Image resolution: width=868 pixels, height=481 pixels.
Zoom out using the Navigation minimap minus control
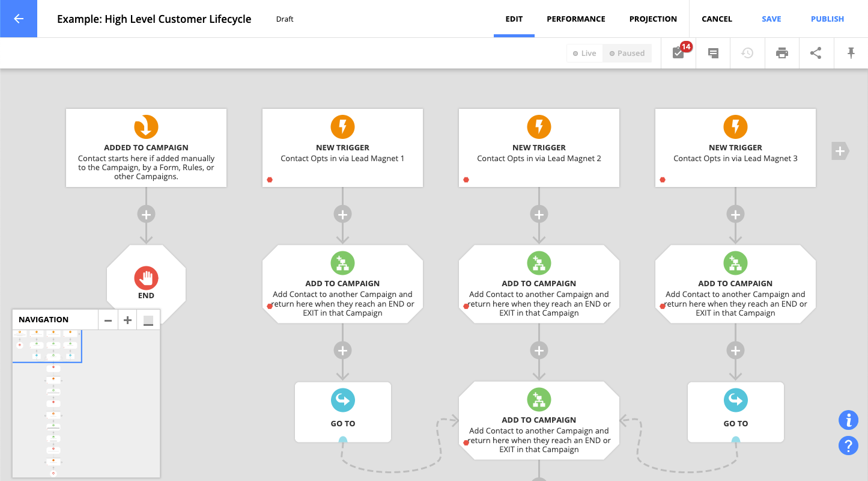pos(108,320)
